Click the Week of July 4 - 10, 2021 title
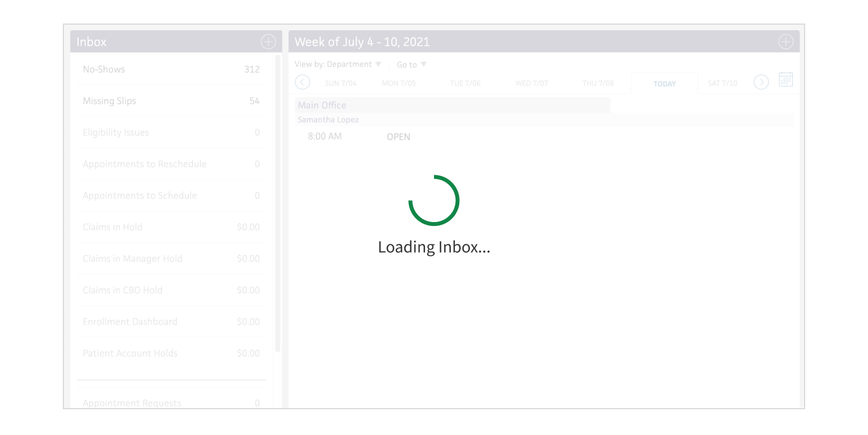The image size is (868, 435). click(x=362, y=42)
